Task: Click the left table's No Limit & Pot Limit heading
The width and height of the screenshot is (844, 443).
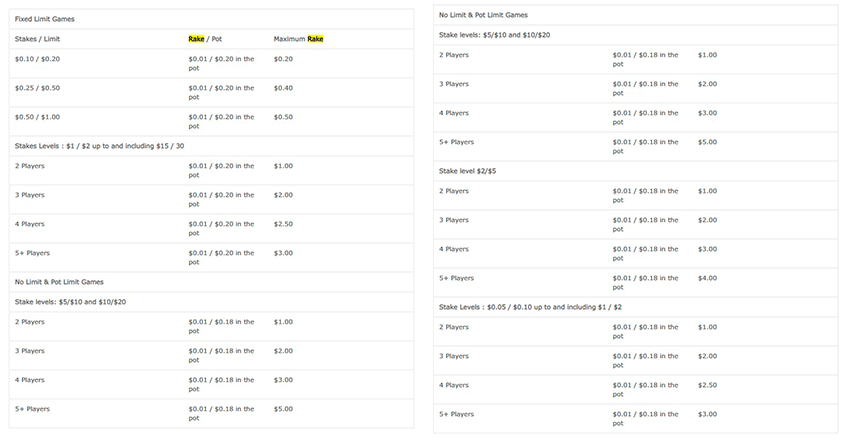Action: [59, 282]
